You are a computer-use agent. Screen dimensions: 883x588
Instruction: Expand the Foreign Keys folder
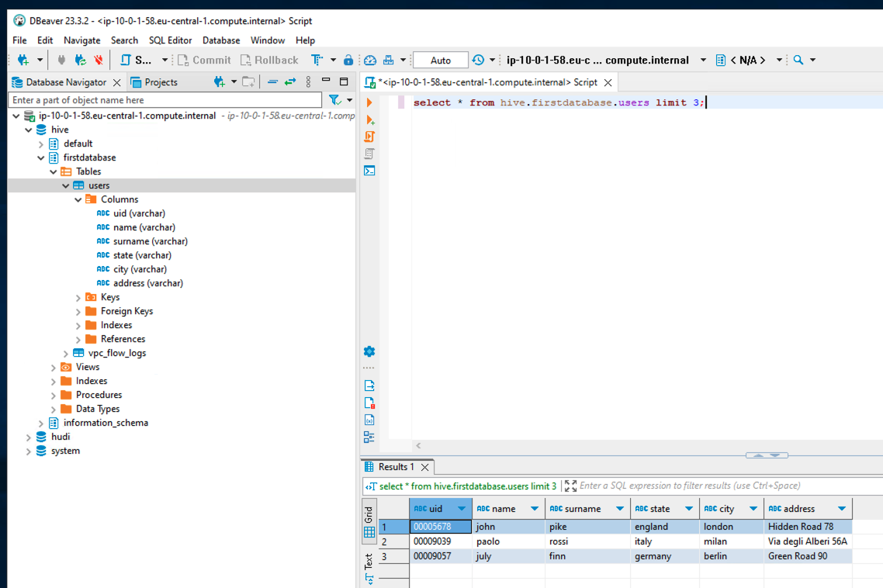[78, 311]
